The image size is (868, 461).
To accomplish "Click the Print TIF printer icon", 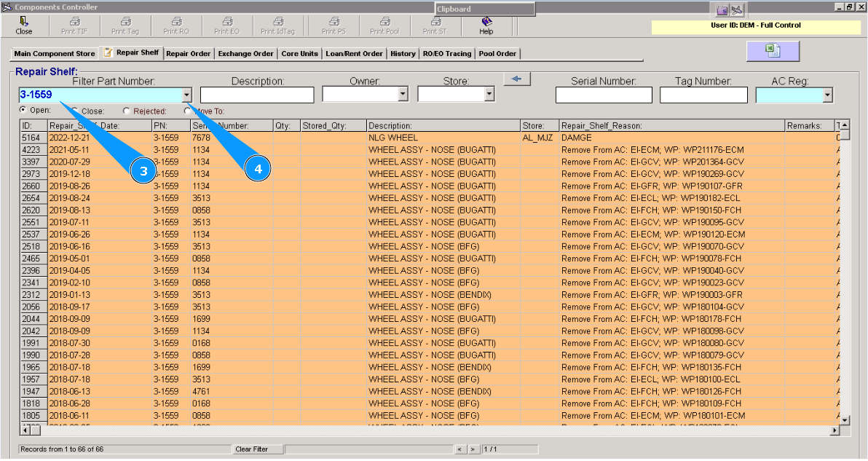I will coord(75,22).
